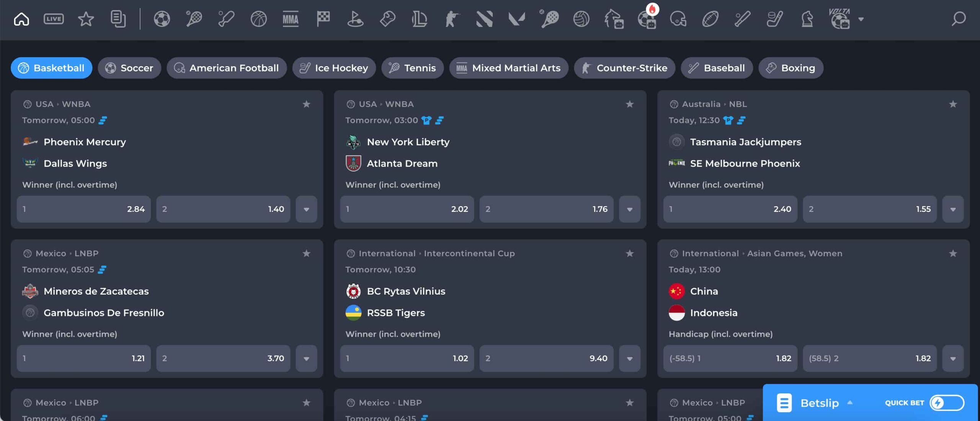Open the rugby ball icon
This screenshot has width=980, height=421.
point(710,19)
